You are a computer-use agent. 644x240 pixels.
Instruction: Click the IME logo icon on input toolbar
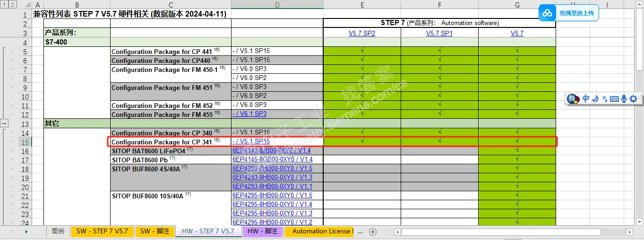[x=574, y=98]
